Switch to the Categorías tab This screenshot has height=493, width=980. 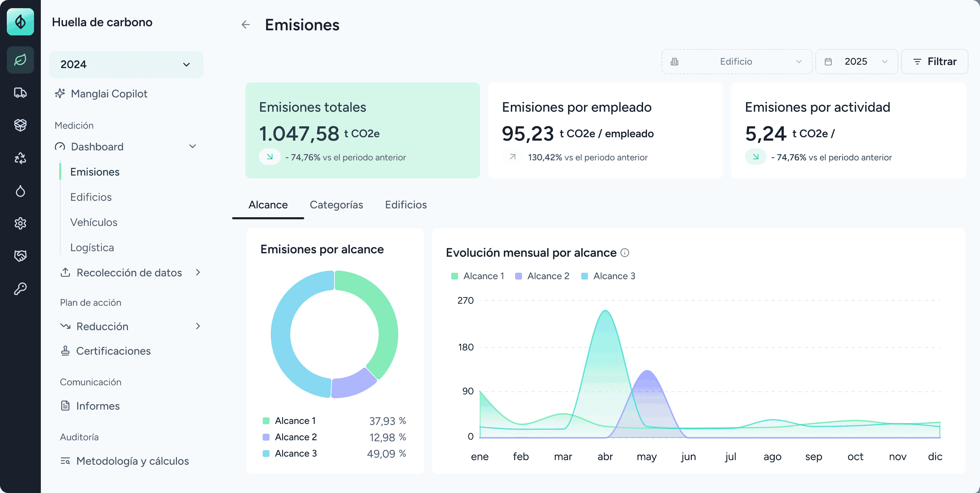[x=336, y=205]
